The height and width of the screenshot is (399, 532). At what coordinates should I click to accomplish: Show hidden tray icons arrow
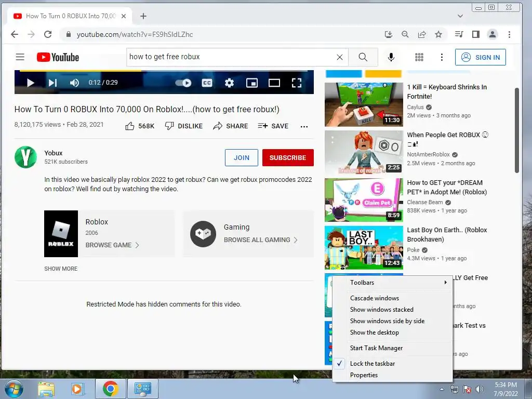[442, 389]
